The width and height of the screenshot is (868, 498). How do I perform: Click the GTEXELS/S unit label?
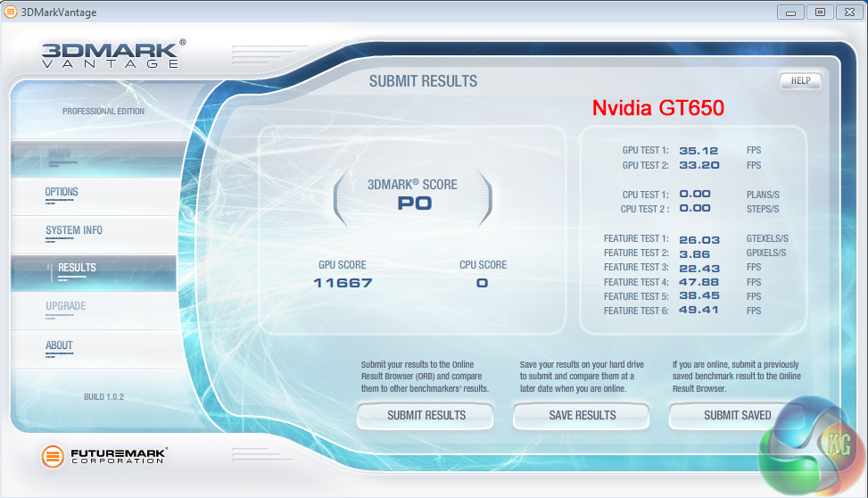pos(767,239)
